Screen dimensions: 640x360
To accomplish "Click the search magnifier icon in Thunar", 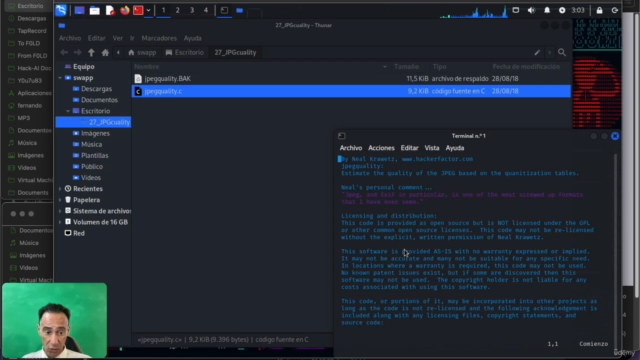I will click(562, 52).
